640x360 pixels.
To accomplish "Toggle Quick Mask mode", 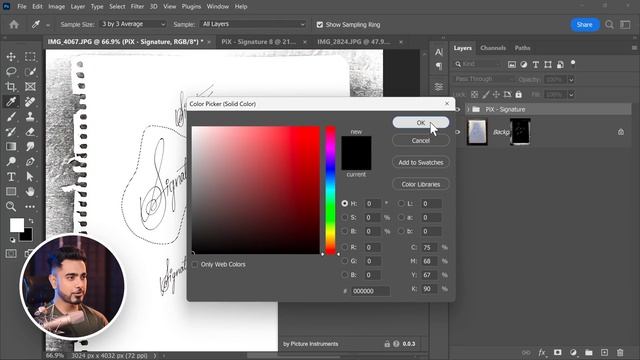I will coord(11,254).
